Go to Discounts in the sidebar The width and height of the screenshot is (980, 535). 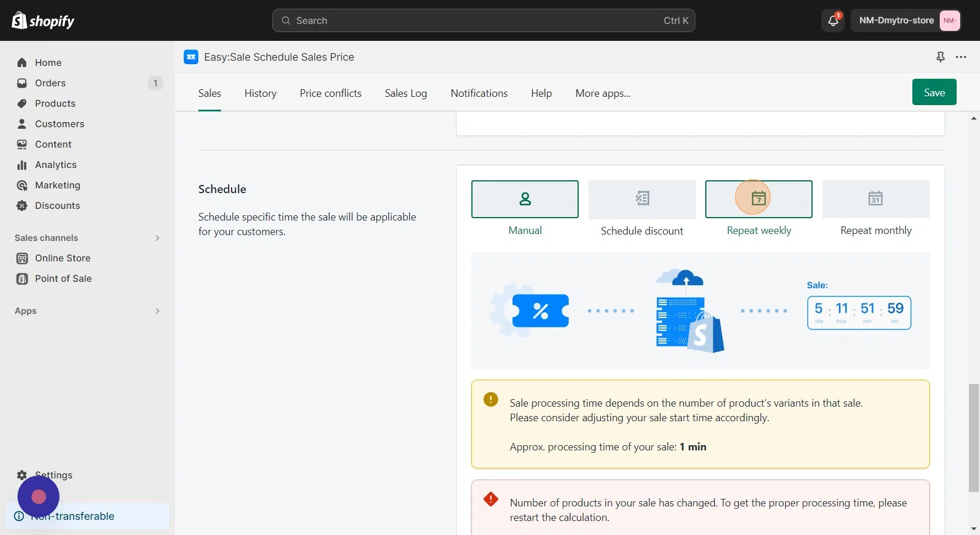coord(57,205)
